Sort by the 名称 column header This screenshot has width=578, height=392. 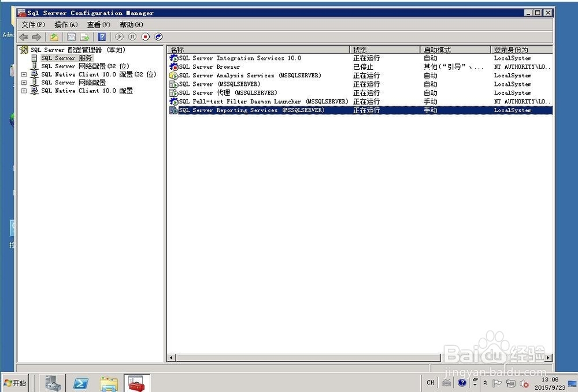[258, 50]
